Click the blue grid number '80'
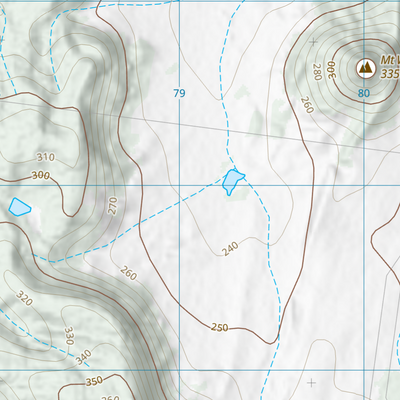400x400 pixels. click(364, 93)
